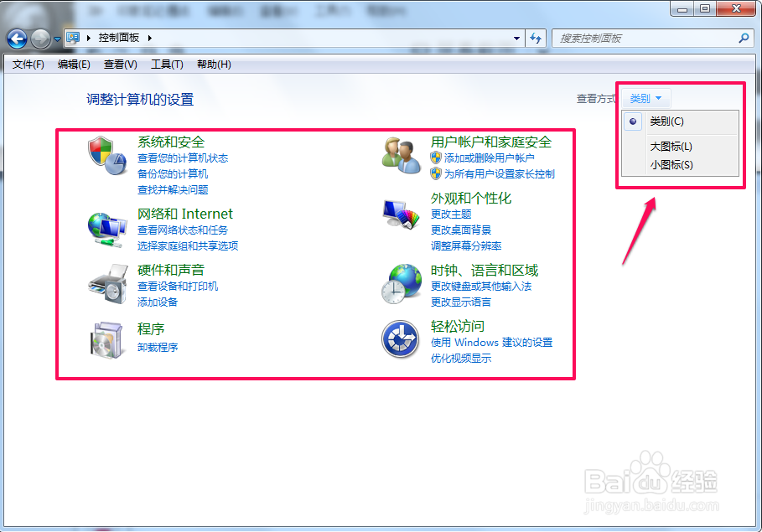Open the 时钟、语言和区域 heading link

coord(485,270)
